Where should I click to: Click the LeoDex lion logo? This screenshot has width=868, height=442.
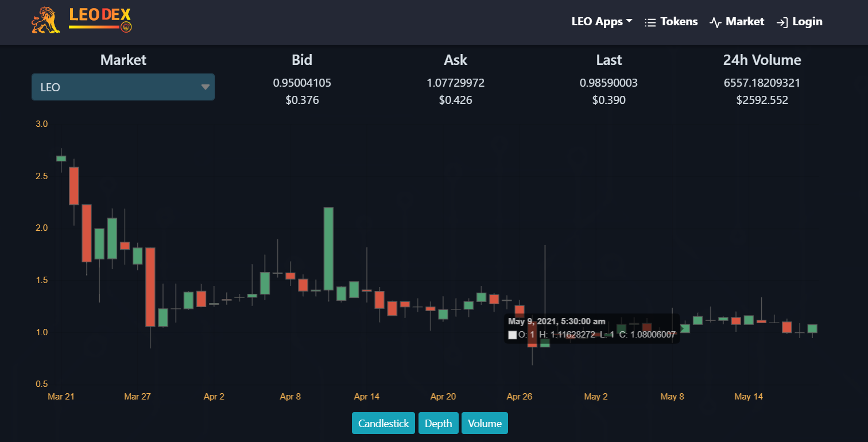(x=46, y=21)
